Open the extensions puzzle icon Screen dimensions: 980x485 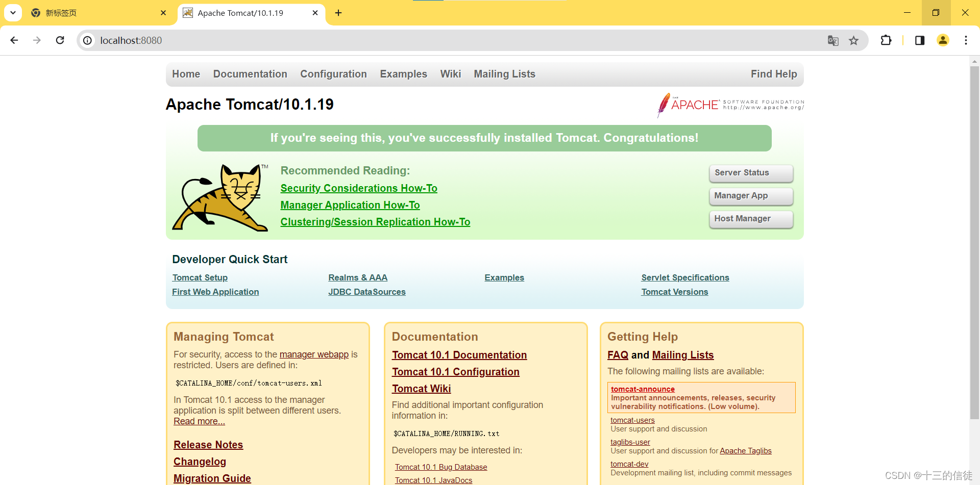pos(886,40)
